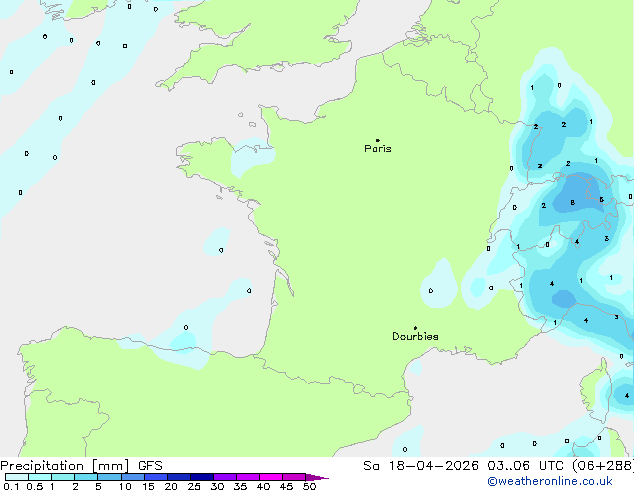Click the Paris location dot marker
Screen dimensions: 634x490
(378, 140)
